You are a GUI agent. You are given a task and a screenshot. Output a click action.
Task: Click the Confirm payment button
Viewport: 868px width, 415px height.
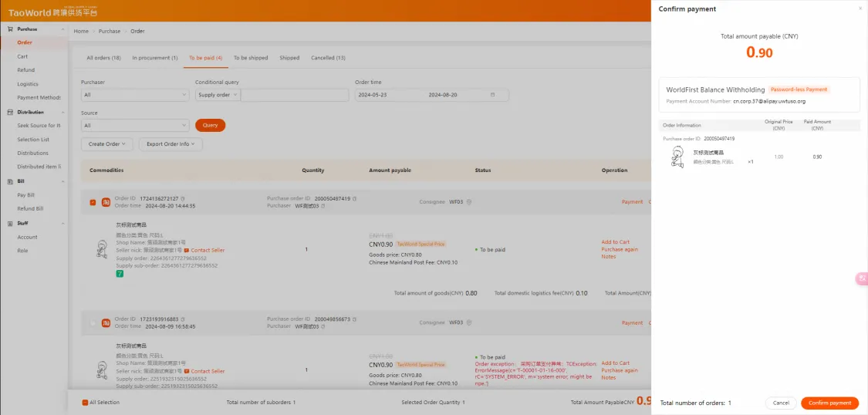click(x=829, y=403)
